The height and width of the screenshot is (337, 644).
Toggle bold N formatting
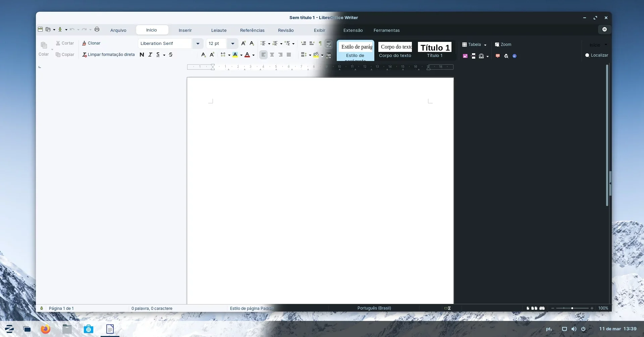[142, 55]
